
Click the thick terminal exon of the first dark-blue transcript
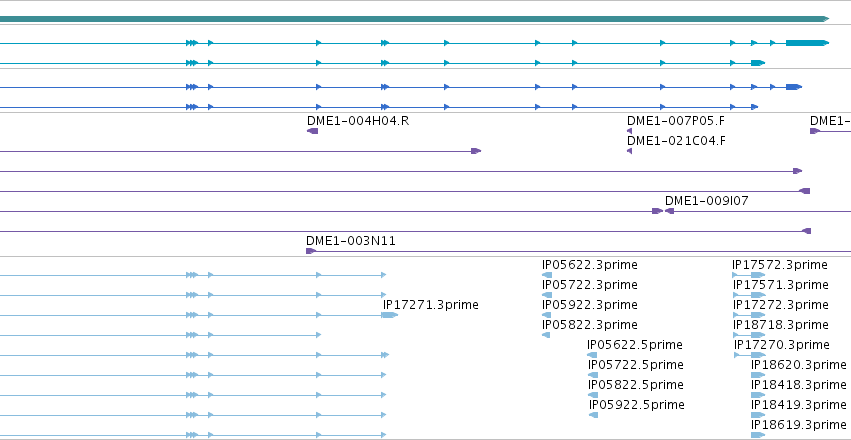point(793,87)
